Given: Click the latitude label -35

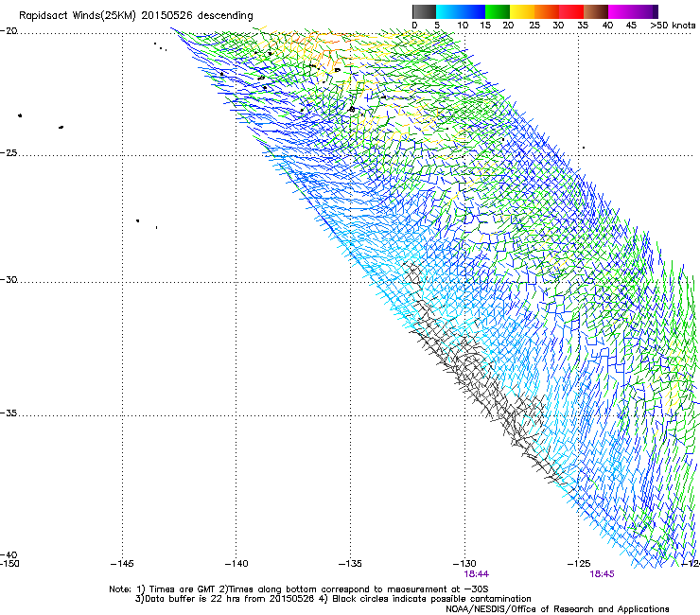Looking at the screenshot, I should coord(9,413).
